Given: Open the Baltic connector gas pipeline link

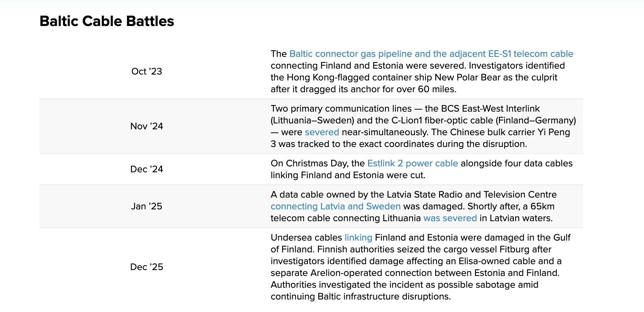Looking at the screenshot, I should coord(431,54).
